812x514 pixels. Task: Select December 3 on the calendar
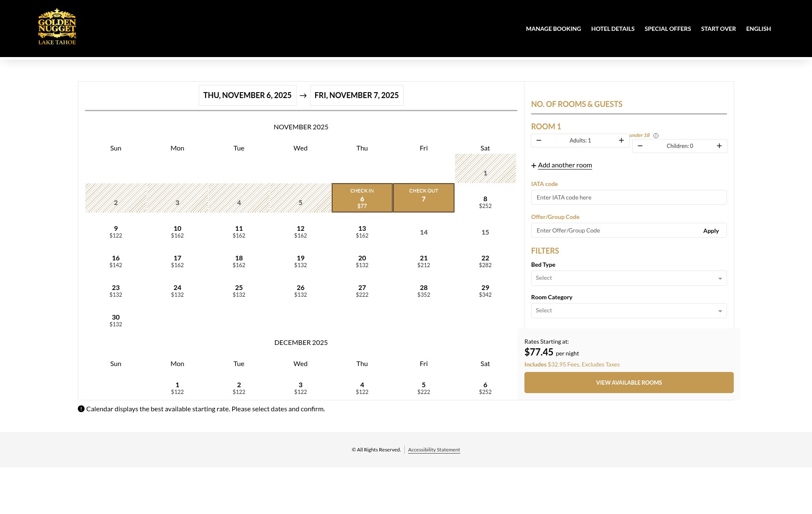(301, 388)
